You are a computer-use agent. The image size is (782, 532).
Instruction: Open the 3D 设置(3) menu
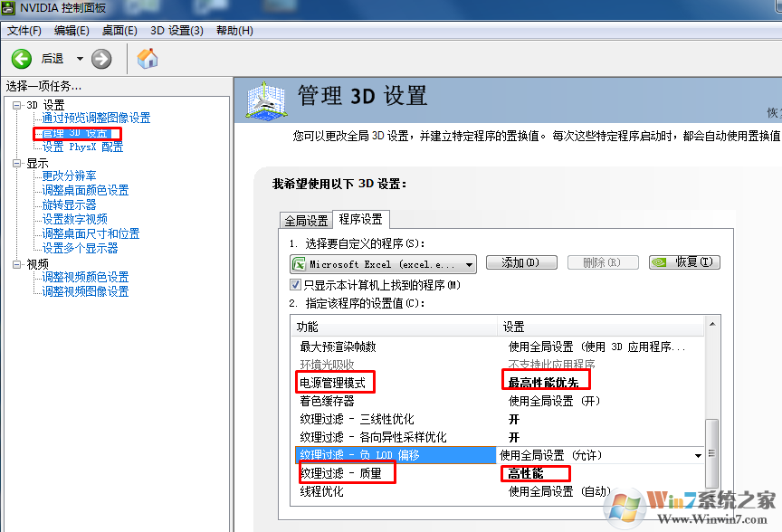(176, 31)
